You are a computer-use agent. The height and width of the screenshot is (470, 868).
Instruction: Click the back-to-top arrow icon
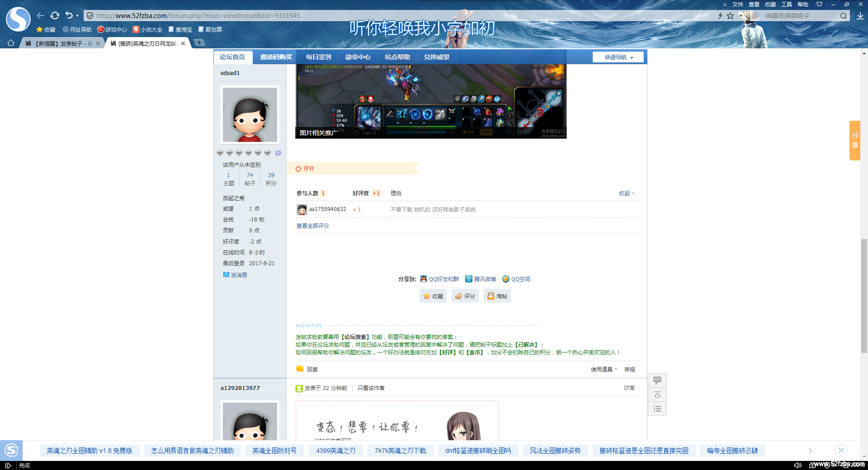[657, 395]
